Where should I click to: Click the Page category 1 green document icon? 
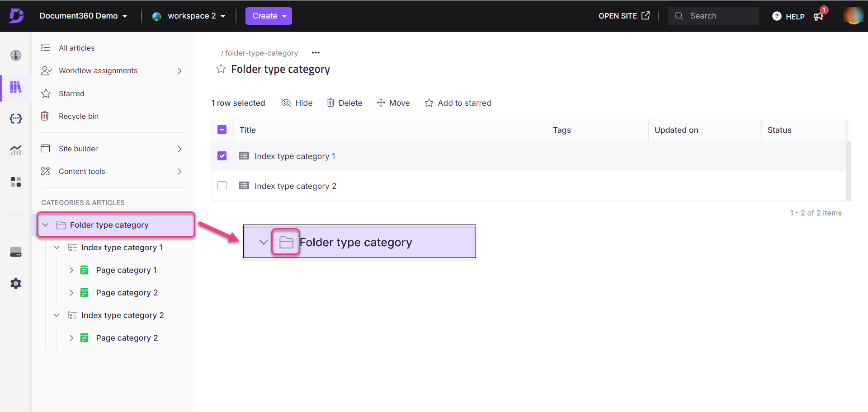pyautogui.click(x=84, y=270)
